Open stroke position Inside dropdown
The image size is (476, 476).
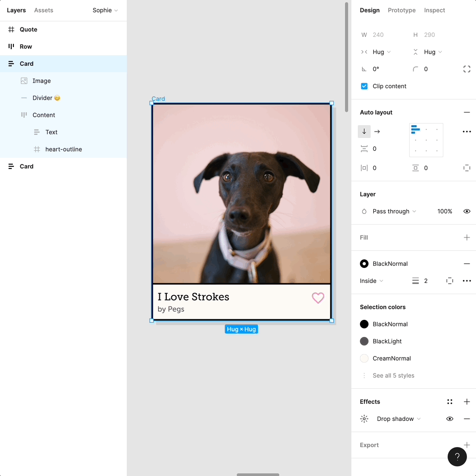click(x=371, y=281)
